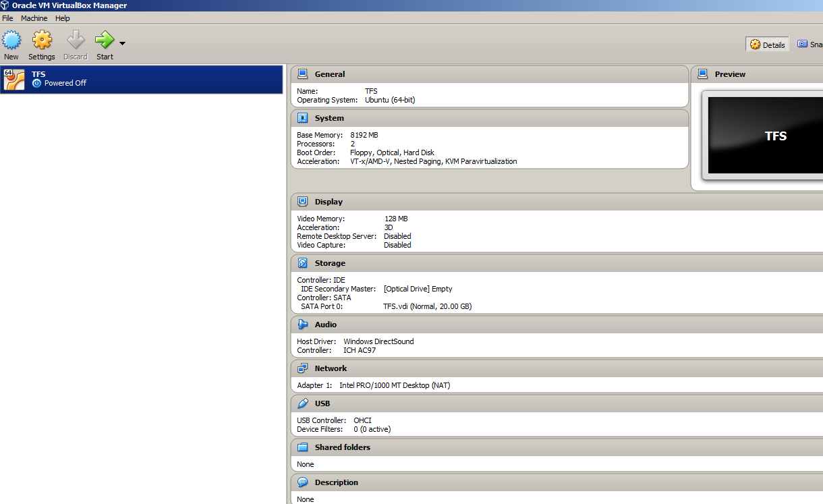823x504 pixels.
Task: Open the File menu
Action: click(x=7, y=18)
